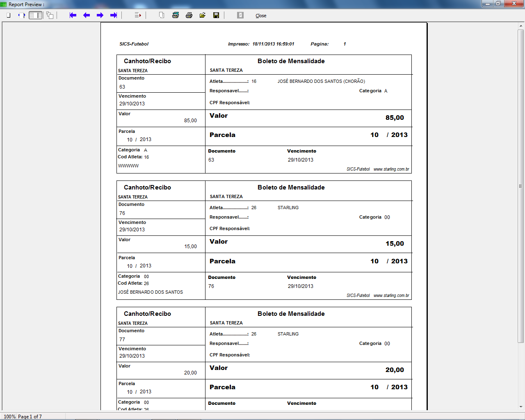Click the Zoom to fit toolbar icon
The height and width of the screenshot is (420, 525).
[9, 15]
